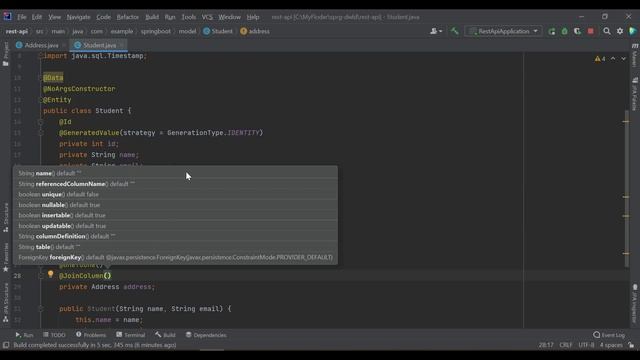The width and height of the screenshot is (640, 360).
Task: Click the Run with Coverage icon
Action: pyautogui.click(x=577, y=31)
